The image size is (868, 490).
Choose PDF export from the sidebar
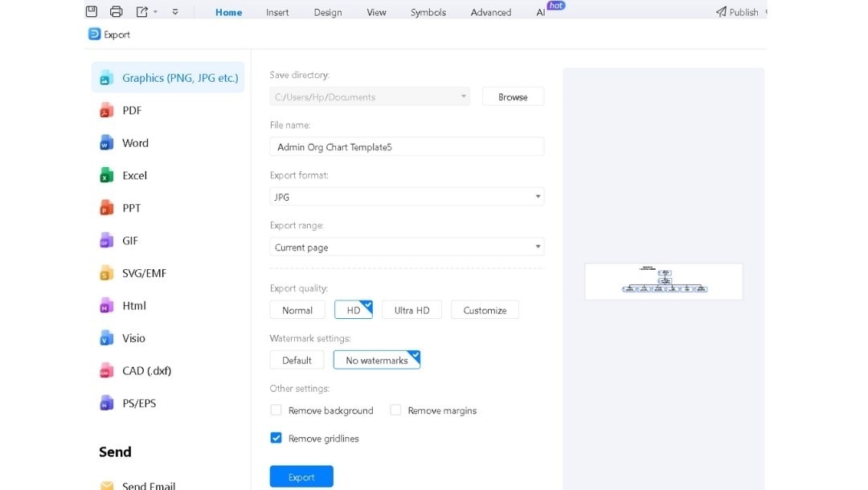click(x=132, y=110)
